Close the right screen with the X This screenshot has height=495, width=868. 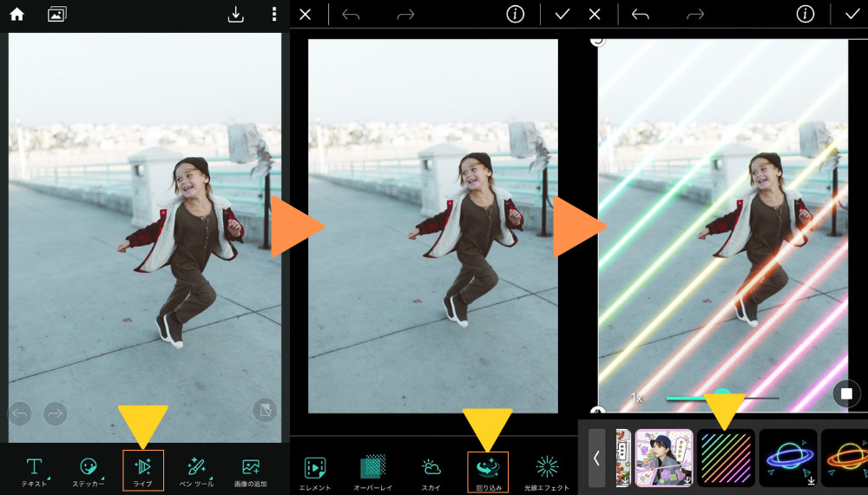[595, 15]
